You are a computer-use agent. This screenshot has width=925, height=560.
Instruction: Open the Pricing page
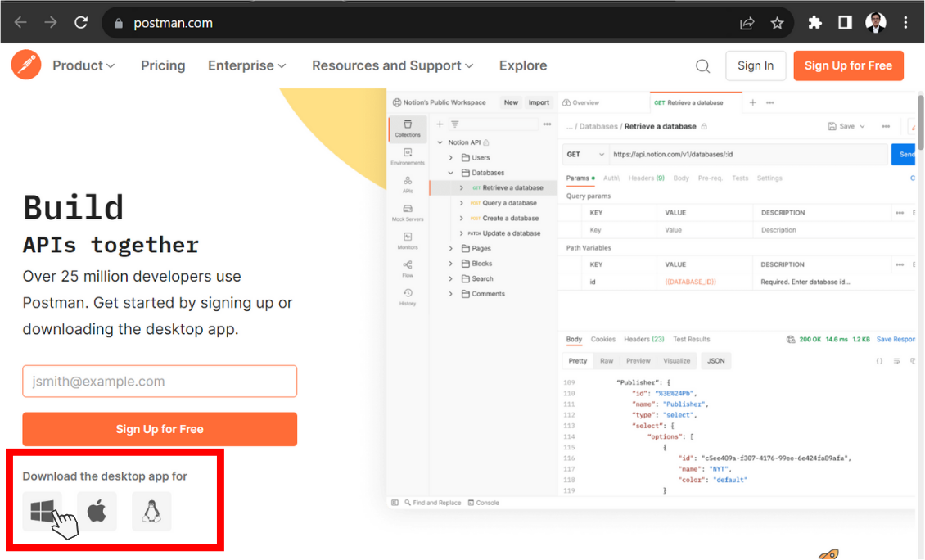click(163, 65)
